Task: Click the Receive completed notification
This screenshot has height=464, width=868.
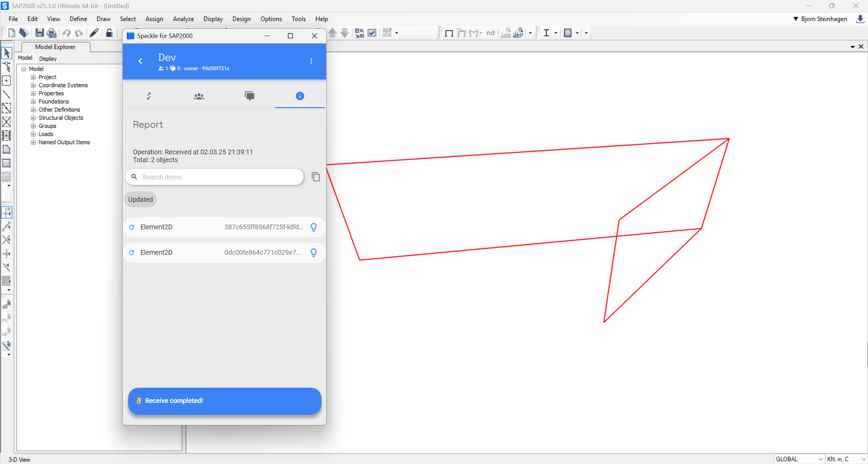Action: pyautogui.click(x=224, y=401)
